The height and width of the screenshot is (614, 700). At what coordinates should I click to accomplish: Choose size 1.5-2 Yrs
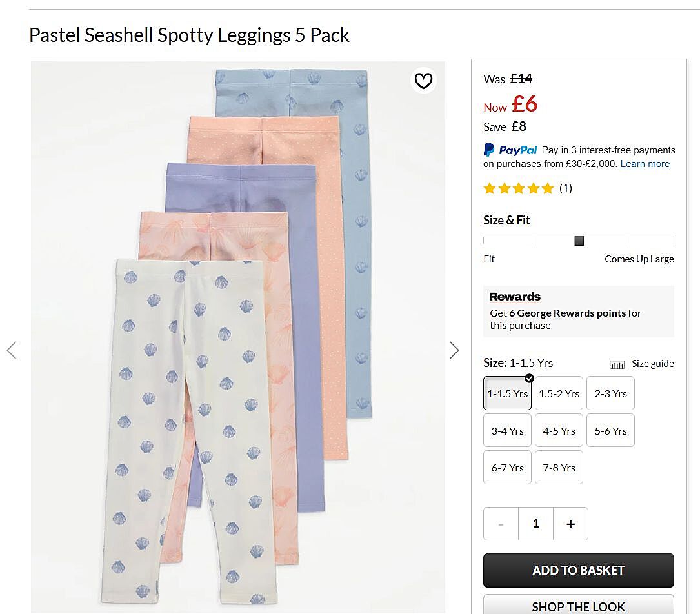point(559,393)
